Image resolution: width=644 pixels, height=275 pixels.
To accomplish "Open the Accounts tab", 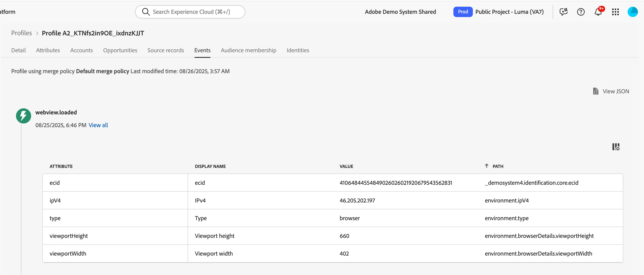I will [x=81, y=50].
